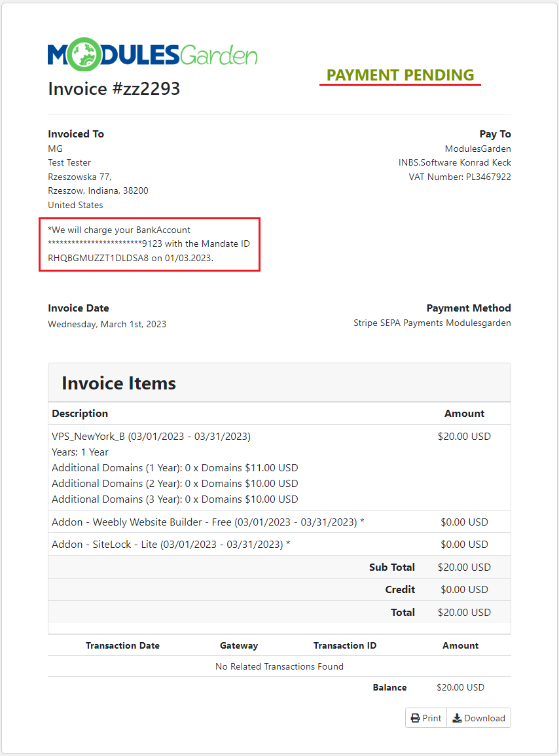Select Stripe SEPA Payments Modulesgarden text
The height and width of the screenshot is (756, 559).
point(432,323)
